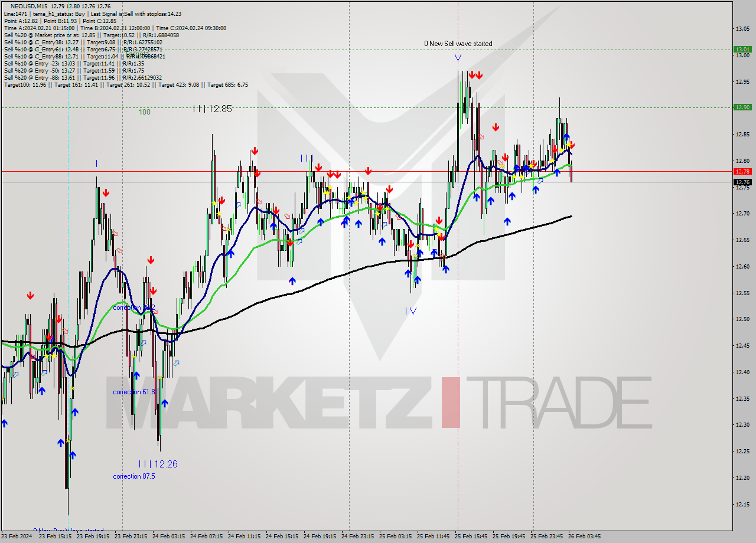Click the 'Sell %20 @ Entry -88: 13.61' line
Image resolution: width=756 pixels, height=543 pixels.
click(83, 77)
